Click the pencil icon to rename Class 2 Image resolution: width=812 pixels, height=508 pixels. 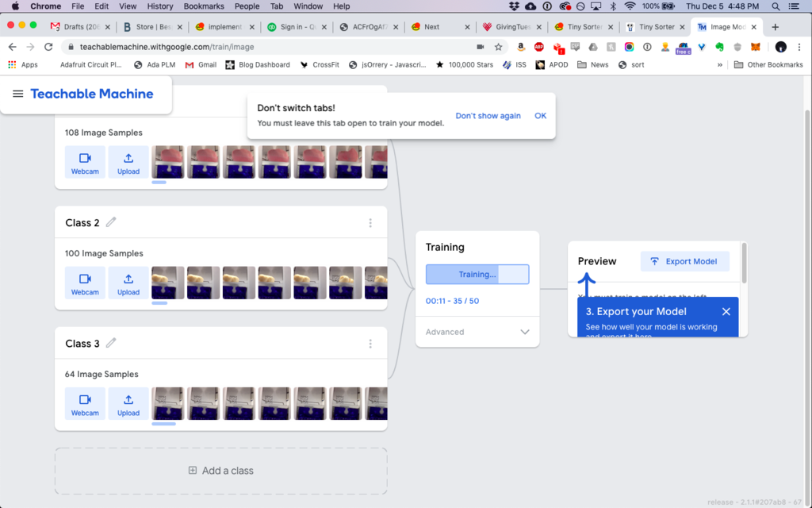point(111,222)
